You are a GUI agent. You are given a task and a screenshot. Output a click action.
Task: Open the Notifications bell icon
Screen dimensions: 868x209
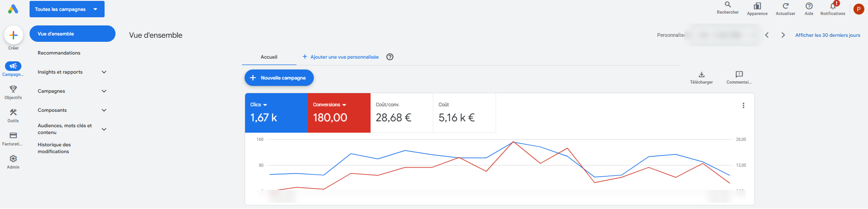point(833,6)
